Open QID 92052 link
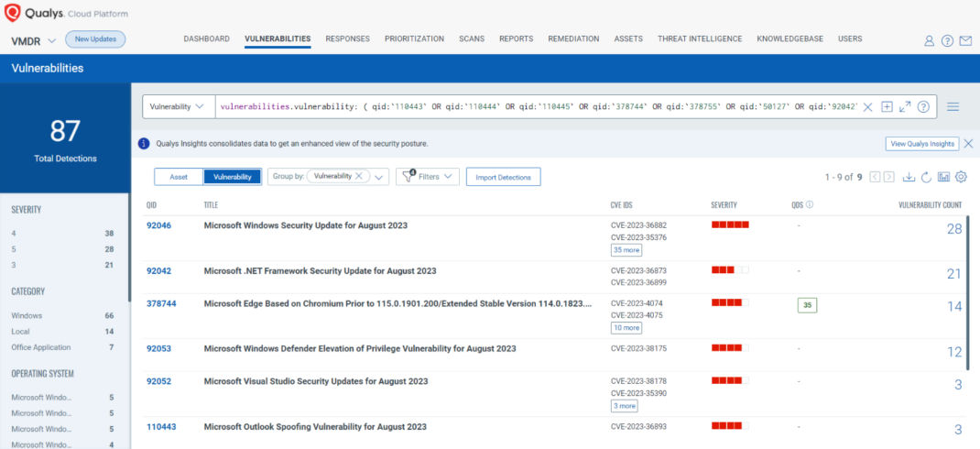Image resolution: width=980 pixels, height=449 pixels. coord(158,381)
